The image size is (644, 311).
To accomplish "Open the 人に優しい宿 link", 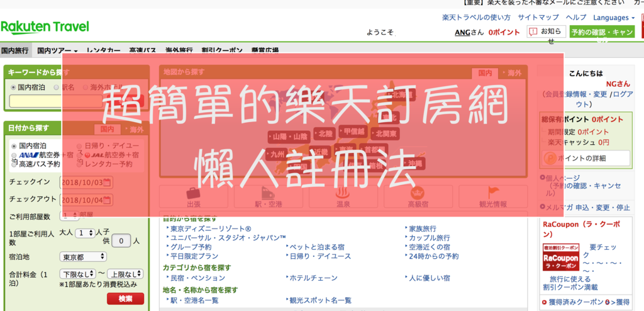I will click(x=430, y=278).
